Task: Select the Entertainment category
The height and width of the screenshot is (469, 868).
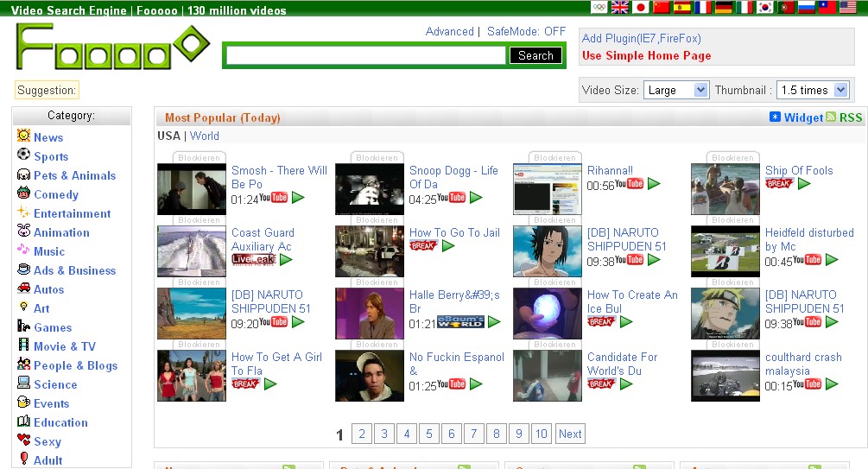Action: pyautogui.click(x=72, y=213)
